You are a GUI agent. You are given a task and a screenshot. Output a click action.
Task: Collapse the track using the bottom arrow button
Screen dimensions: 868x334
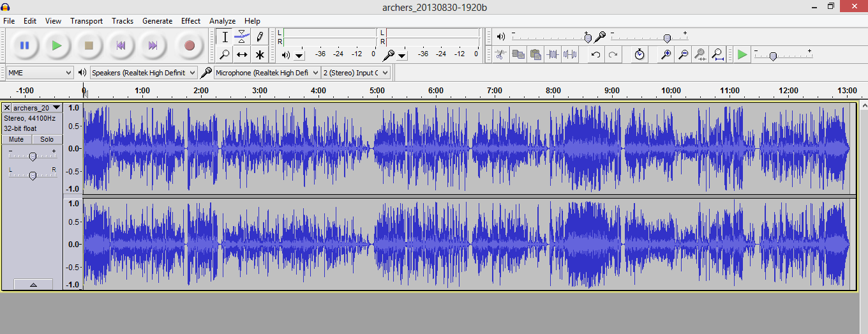click(33, 285)
